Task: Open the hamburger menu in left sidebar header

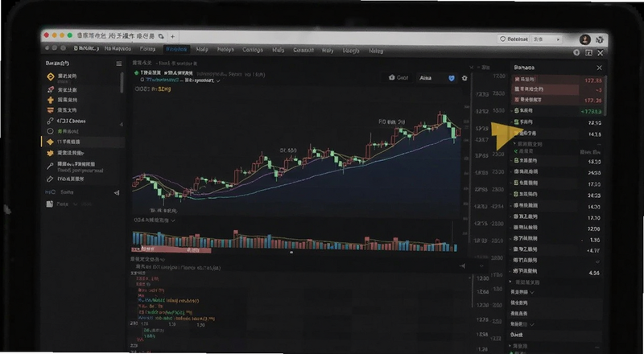Action: coord(118,64)
